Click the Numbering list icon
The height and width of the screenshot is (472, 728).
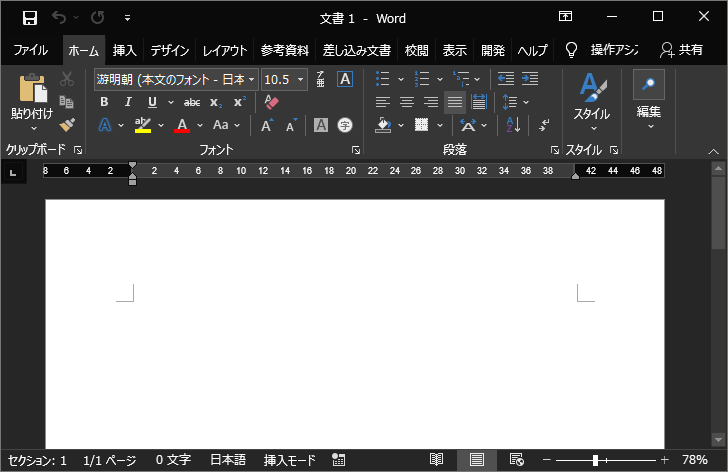pyautogui.click(x=422, y=79)
